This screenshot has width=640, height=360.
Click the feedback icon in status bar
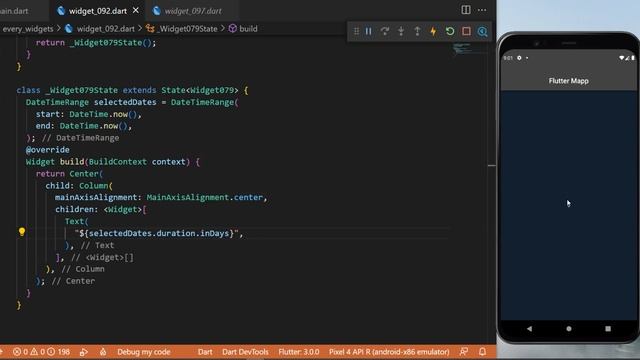(x=464, y=351)
